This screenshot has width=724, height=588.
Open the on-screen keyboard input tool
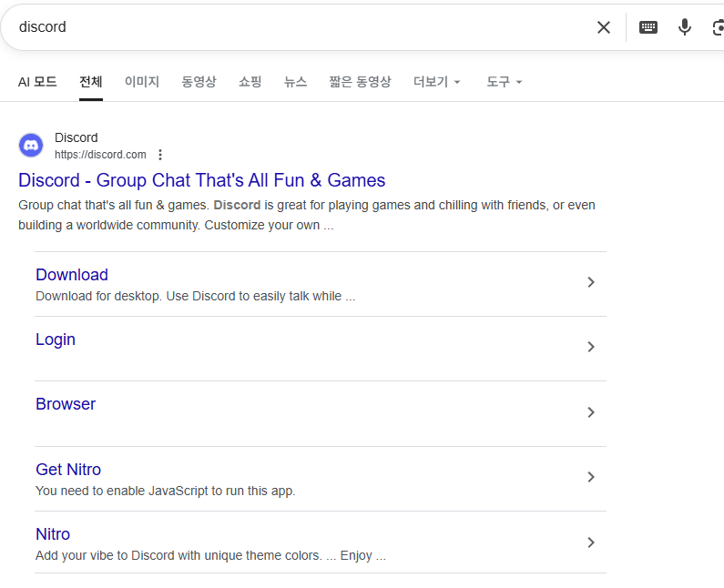648,27
